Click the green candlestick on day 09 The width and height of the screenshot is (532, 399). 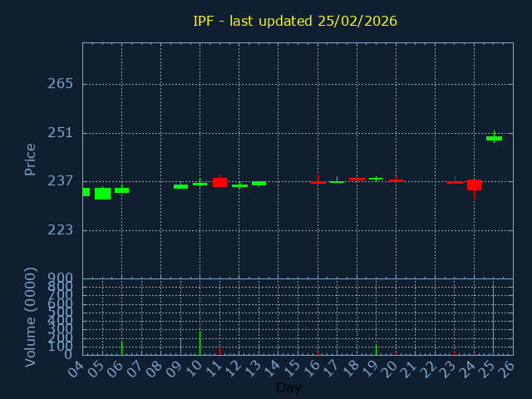pos(180,186)
